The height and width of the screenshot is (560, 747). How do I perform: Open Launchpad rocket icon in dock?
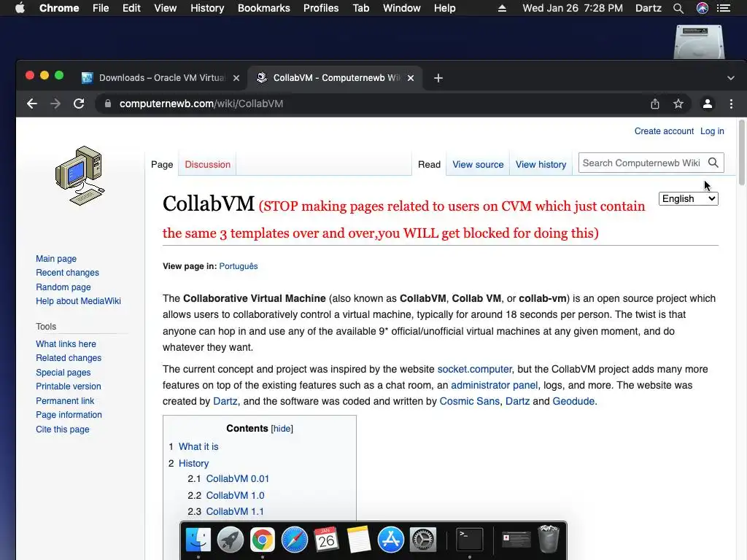click(x=230, y=540)
